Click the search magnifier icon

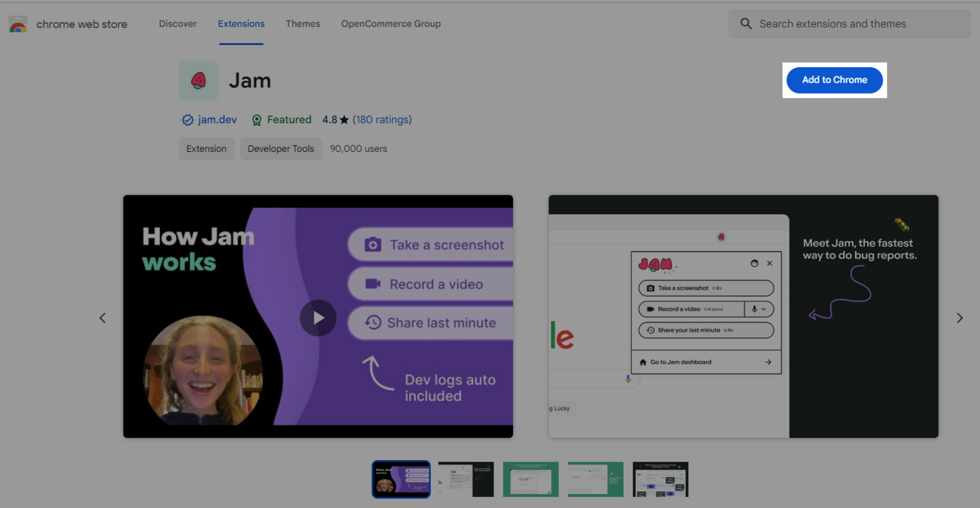point(746,24)
